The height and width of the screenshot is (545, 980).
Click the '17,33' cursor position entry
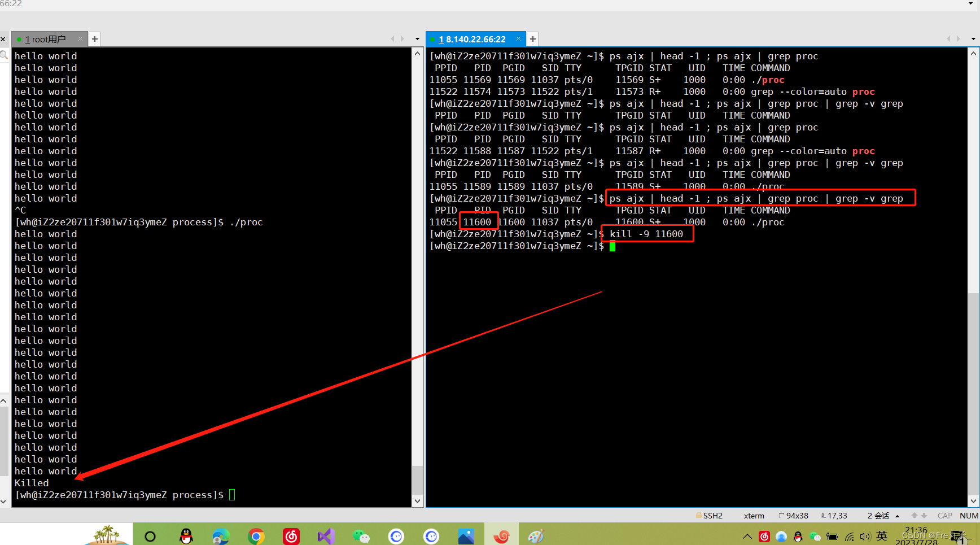tap(834, 516)
